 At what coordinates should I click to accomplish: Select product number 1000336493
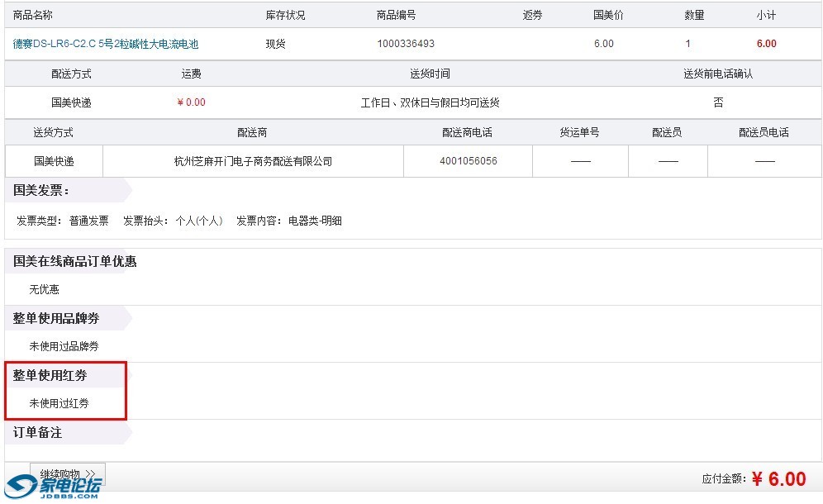(x=406, y=44)
